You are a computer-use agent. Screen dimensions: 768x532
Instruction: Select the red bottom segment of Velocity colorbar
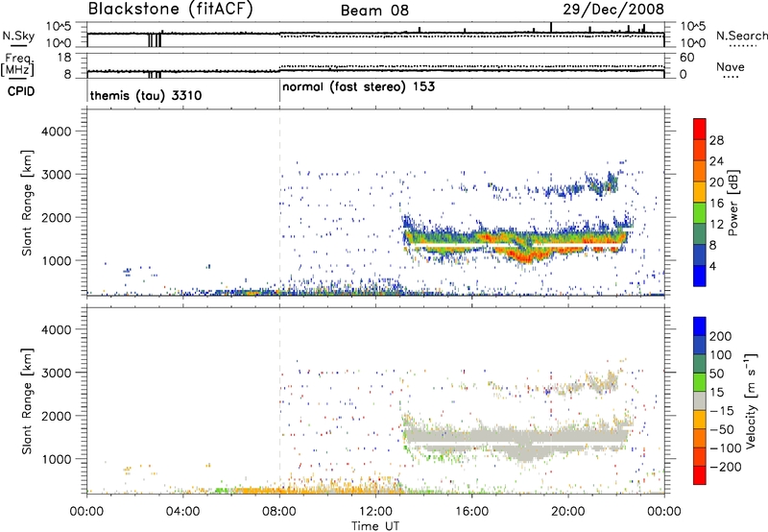pyautogui.click(x=700, y=475)
